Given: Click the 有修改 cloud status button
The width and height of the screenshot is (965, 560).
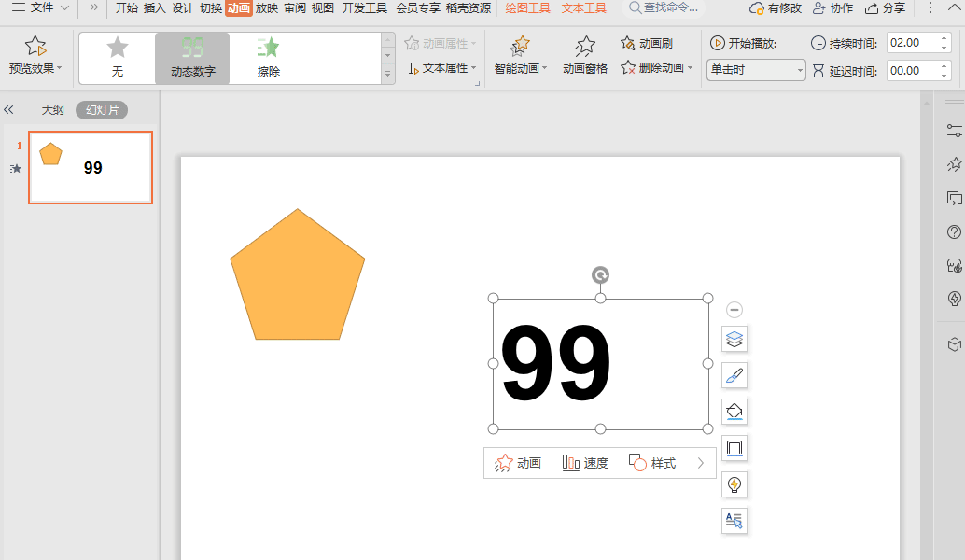Looking at the screenshot, I should click(x=776, y=8).
